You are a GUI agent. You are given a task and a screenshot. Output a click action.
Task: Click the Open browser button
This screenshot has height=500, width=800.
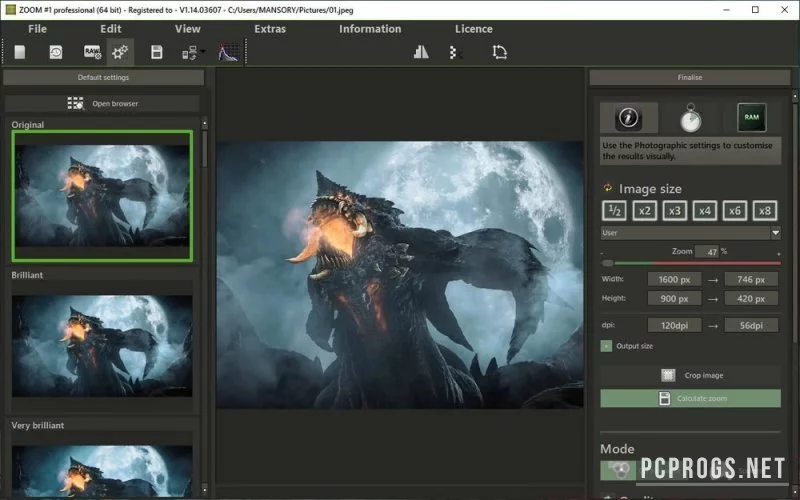[102, 104]
